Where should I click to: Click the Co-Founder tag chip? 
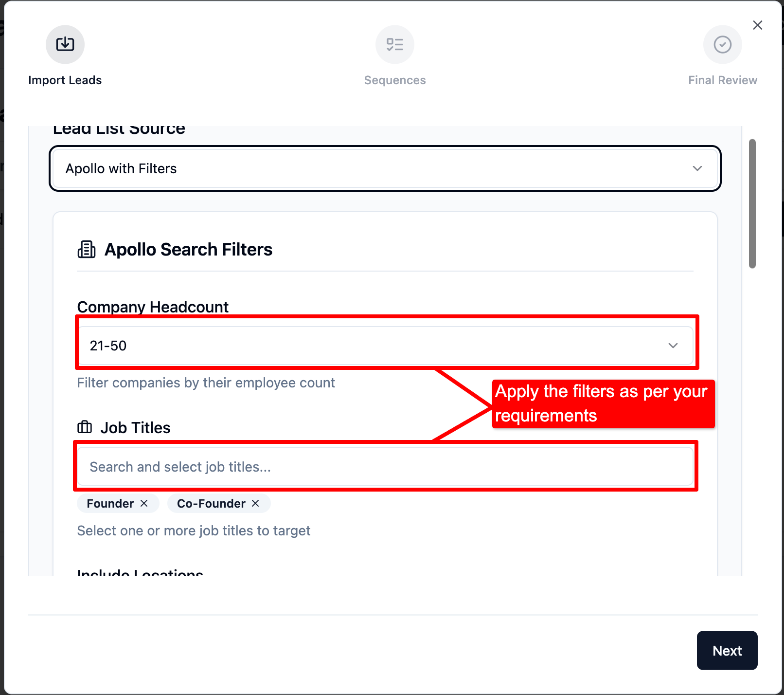211,503
